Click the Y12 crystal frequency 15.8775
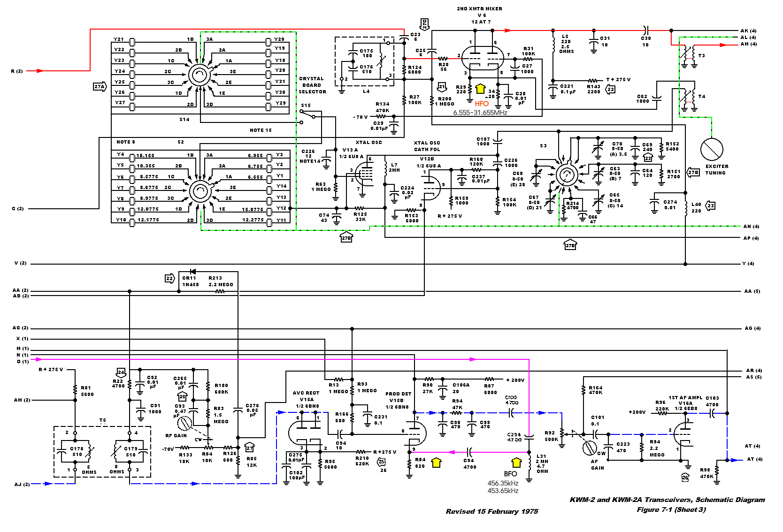Image resolution: width=783 pixels, height=532 pixels. click(253, 210)
